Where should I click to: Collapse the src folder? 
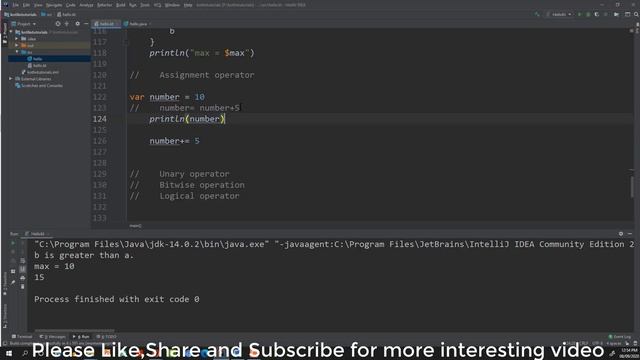[x=17, y=52]
